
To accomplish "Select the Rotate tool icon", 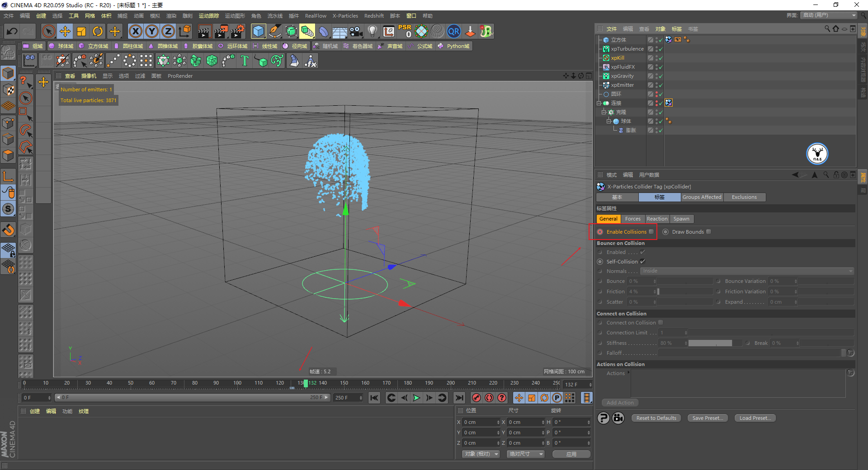I will [x=98, y=31].
